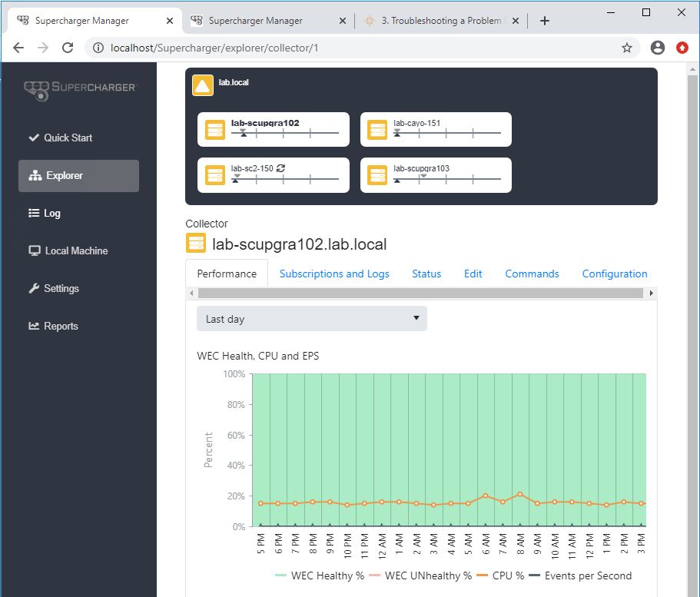This screenshot has height=597, width=700.
Task: Open the Edit tab
Action: coord(473,274)
